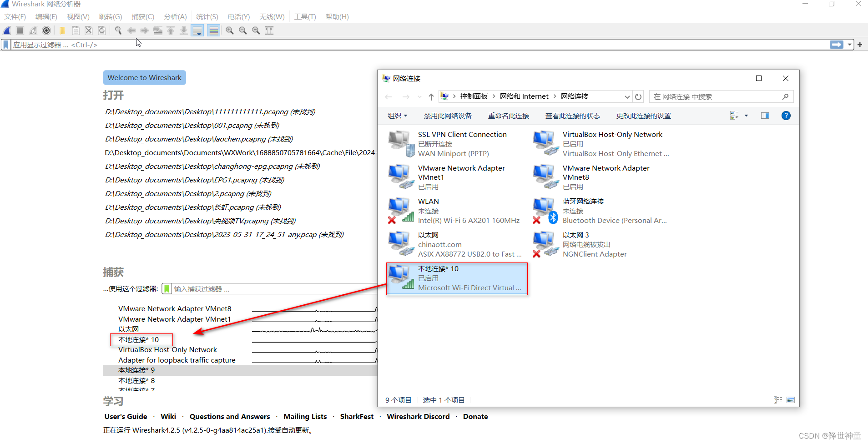
Task: Select 本地连接* 10 capture interface
Action: (x=139, y=340)
